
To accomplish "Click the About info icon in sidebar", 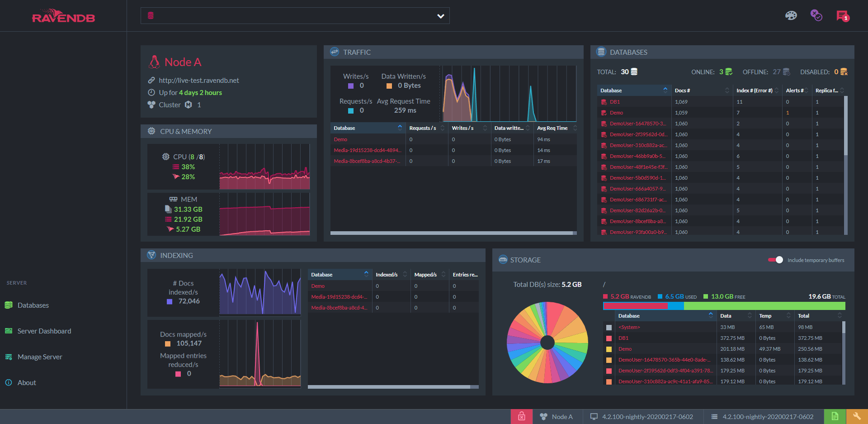I will pyautogui.click(x=9, y=382).
